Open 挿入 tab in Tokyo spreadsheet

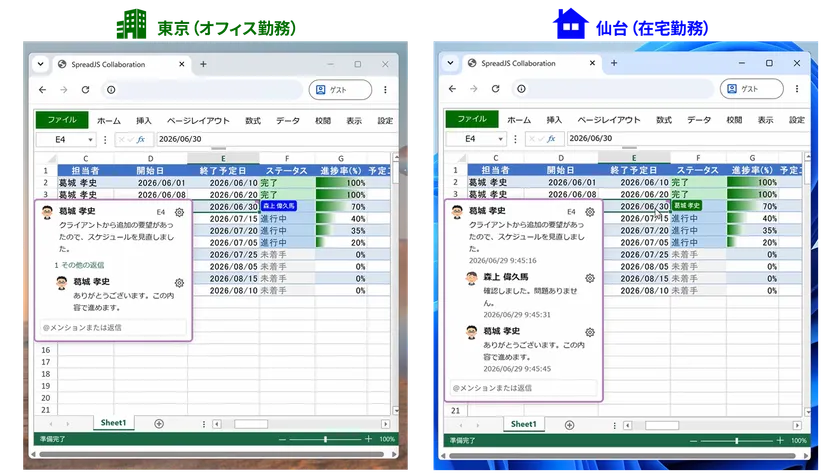coord(144,121)
